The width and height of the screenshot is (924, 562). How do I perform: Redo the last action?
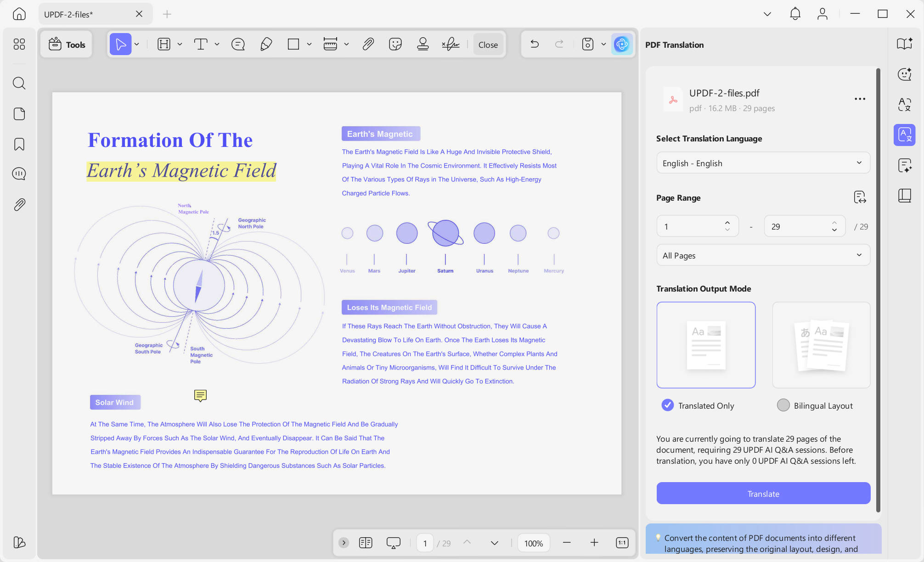coord(559,44)
